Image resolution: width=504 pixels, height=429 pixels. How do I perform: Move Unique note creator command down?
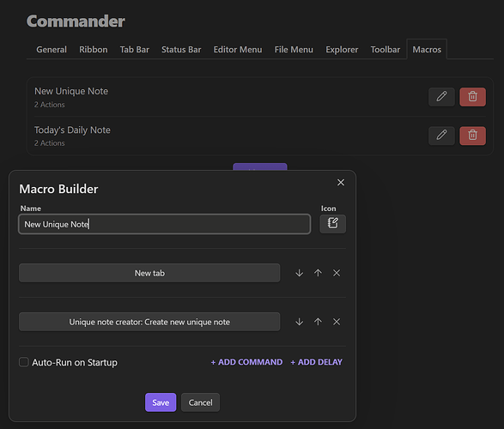(300, 322)
